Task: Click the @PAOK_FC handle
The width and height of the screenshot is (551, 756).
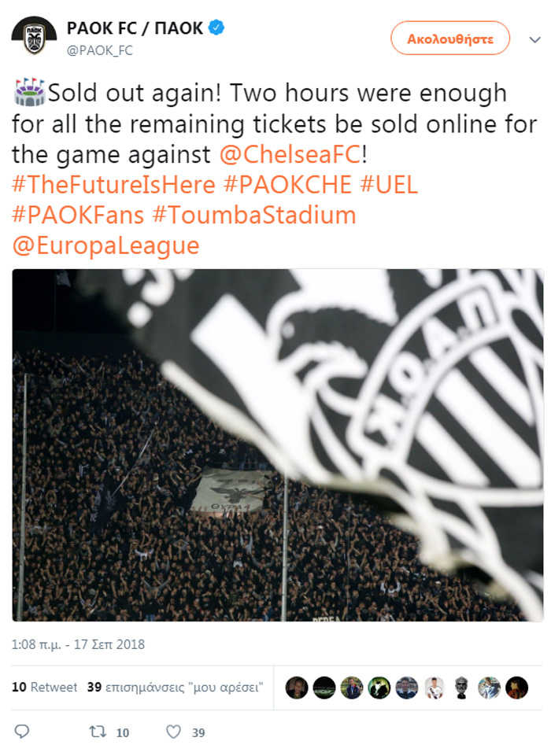Action: click(100, 50)
